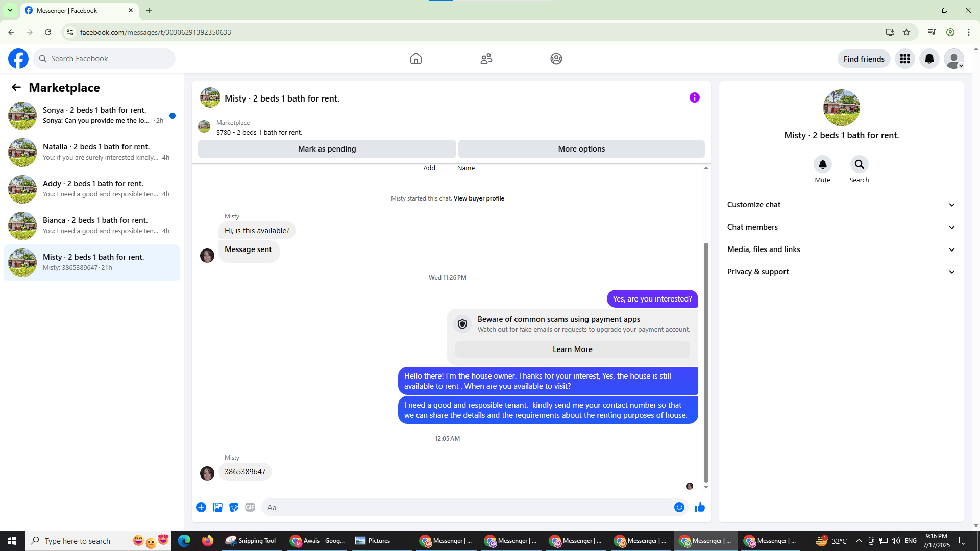Expand Media, files and links section
Image resolution: width=980 pixels, height=551 pixels.
841,249
